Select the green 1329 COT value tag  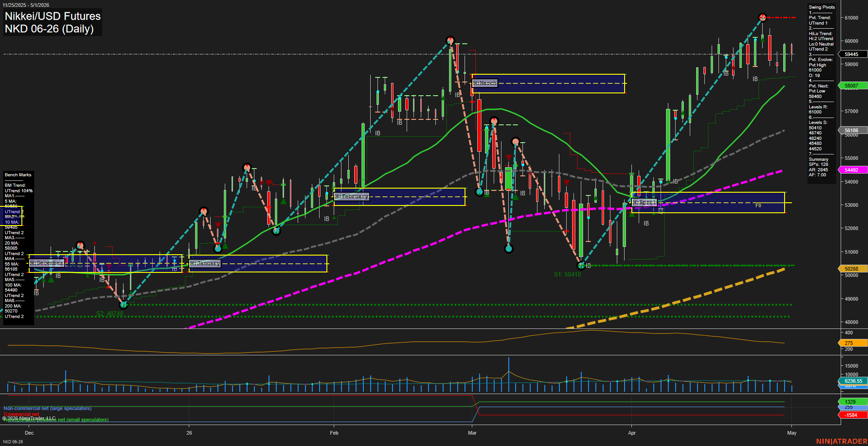pyautogui.click(x=852, y=402)
